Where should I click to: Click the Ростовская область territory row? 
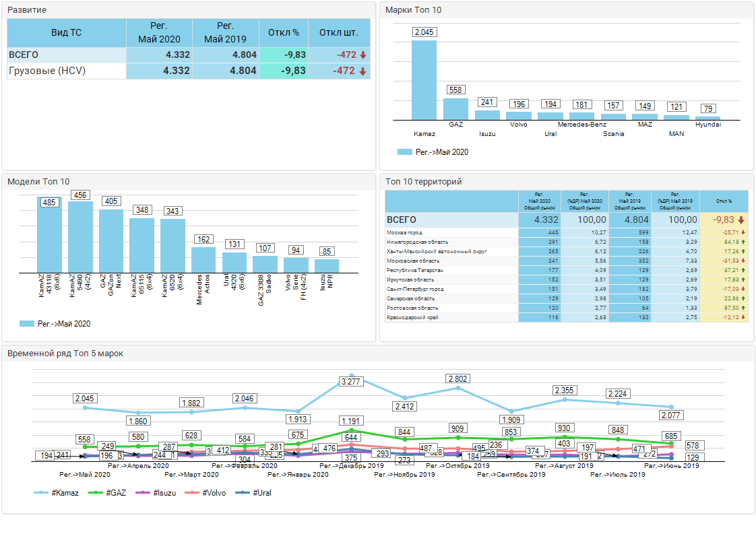(567, 308)
